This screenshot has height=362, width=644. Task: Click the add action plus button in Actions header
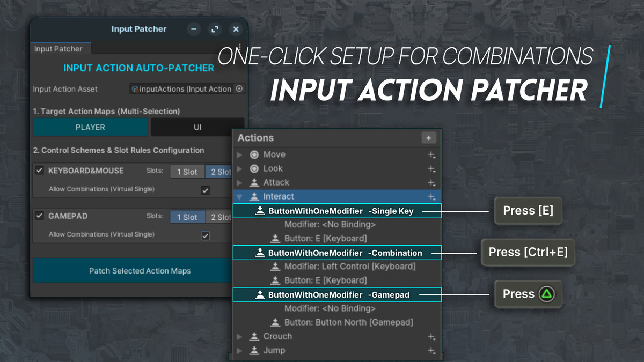click(x=428, y=138)
